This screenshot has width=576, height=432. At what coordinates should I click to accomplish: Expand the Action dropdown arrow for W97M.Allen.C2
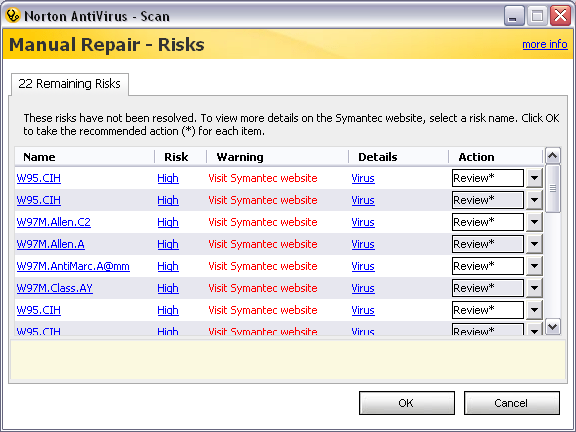tap(534, 222)
